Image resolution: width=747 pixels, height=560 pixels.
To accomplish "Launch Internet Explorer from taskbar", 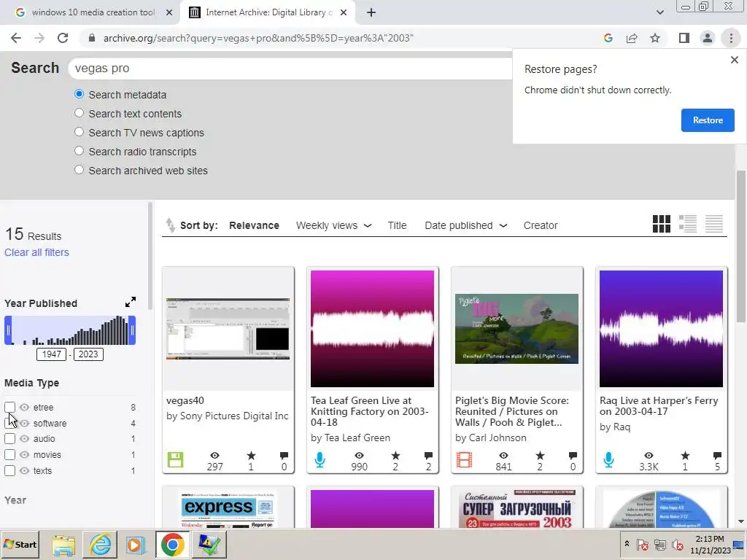I will coord(100,544).
